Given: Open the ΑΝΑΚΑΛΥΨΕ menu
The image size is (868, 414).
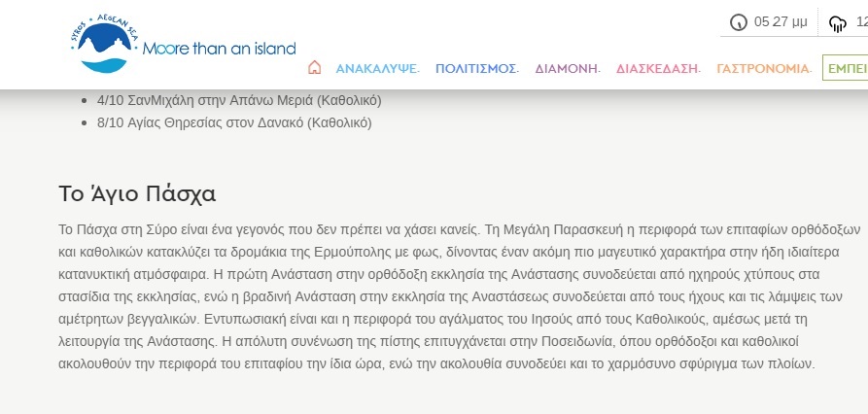Looking at the screenshot, I should 377,69.
